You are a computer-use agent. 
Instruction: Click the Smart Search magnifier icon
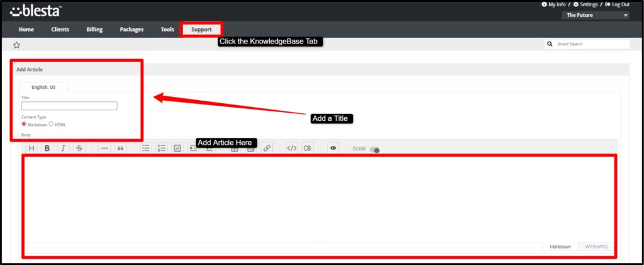550,44
